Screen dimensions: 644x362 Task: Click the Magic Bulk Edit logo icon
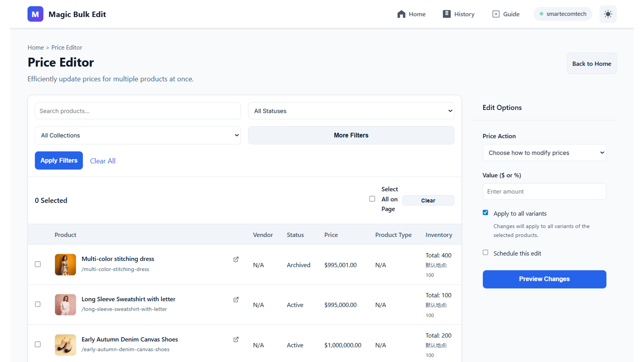(x=35, y=14)
